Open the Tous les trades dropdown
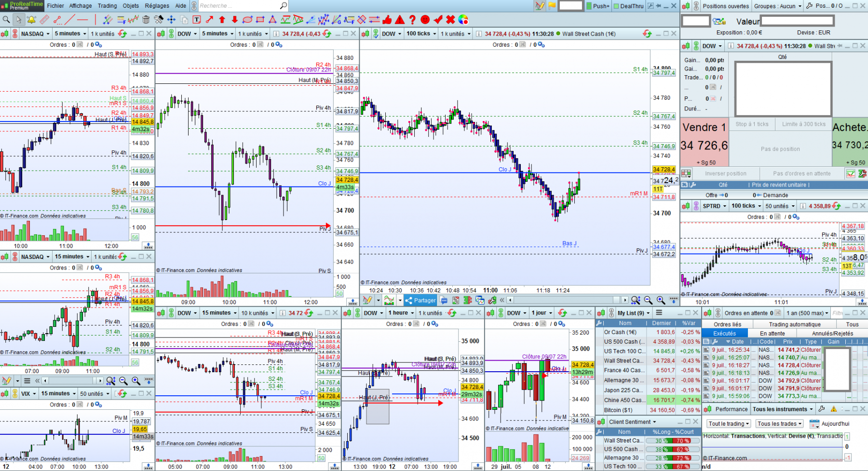 (779, 424)
